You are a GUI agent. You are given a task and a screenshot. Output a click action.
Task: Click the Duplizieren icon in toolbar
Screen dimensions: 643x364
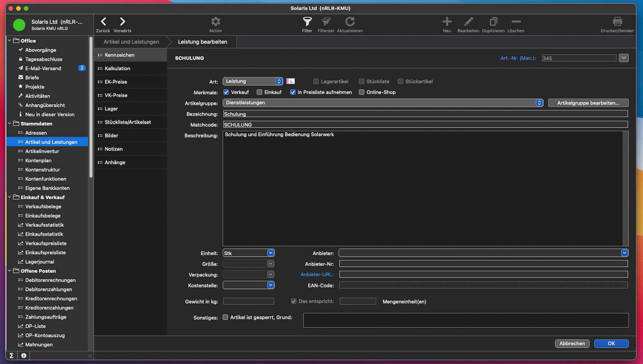tap(493, 22)
